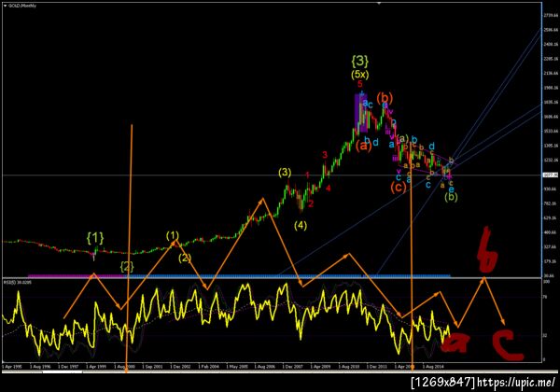Click the 1 Feb 2004 date on the time axis

pyautogui.click(x=208, y=366)
